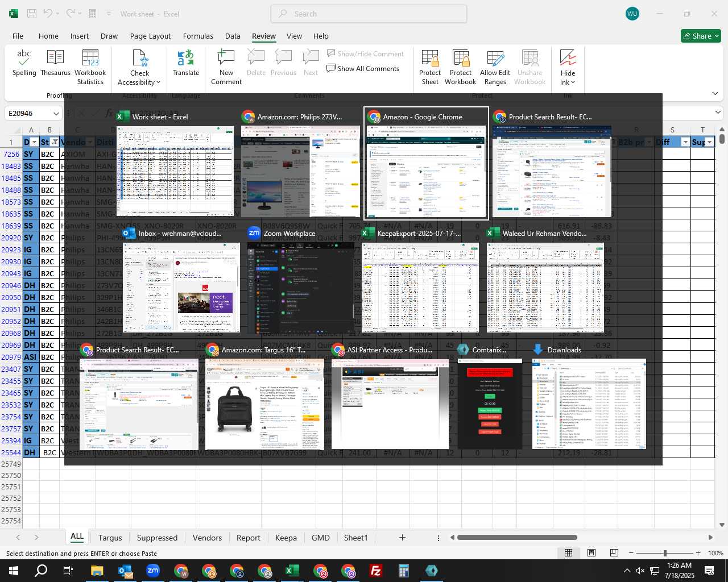Open the Targus sheet tab
Image resolution: width=728 pixels, height=582 pixels.
pyautogui.click(x=110, y=538)
